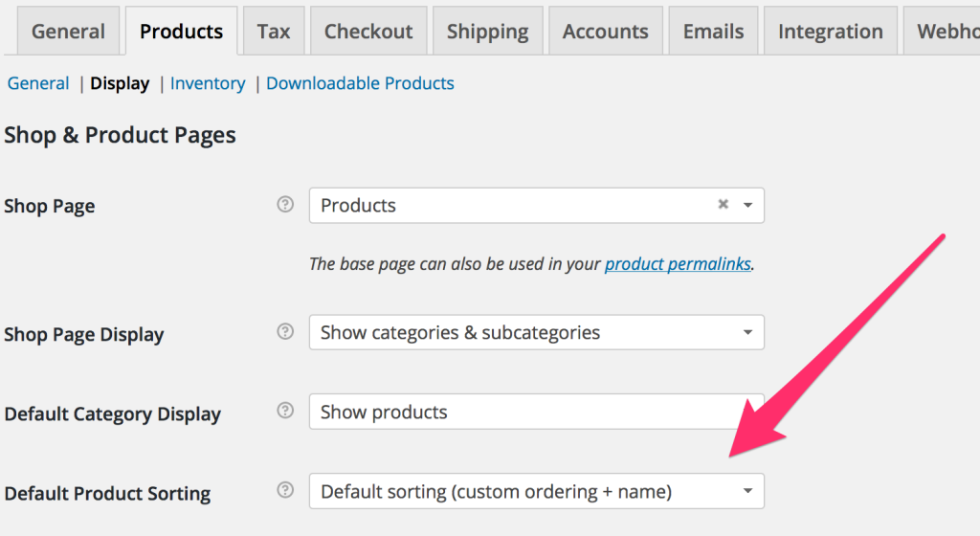980x536 pixels.
Task: Click help icon for Default Product Sorting
Action: pos(285,490)
